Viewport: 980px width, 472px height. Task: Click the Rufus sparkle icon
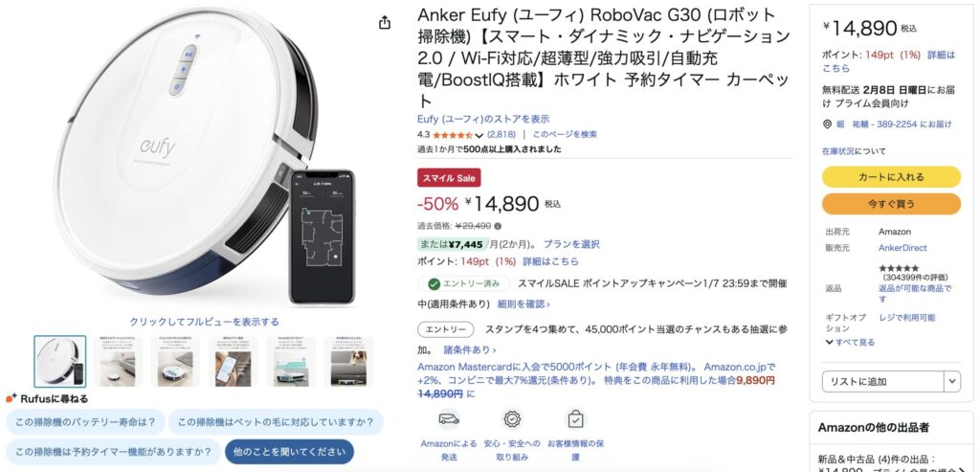click(x=11, y=398)
